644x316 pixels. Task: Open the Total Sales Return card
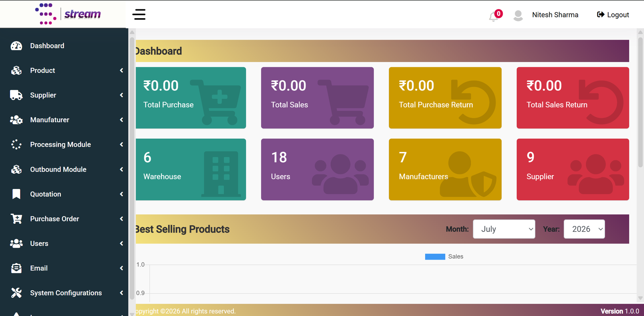click(573, 98)
